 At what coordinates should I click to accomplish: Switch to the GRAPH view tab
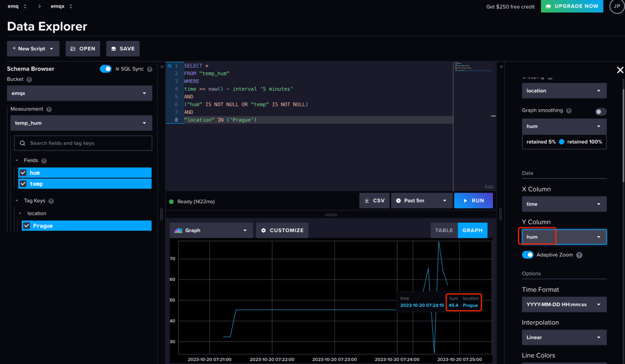[472, 230]
